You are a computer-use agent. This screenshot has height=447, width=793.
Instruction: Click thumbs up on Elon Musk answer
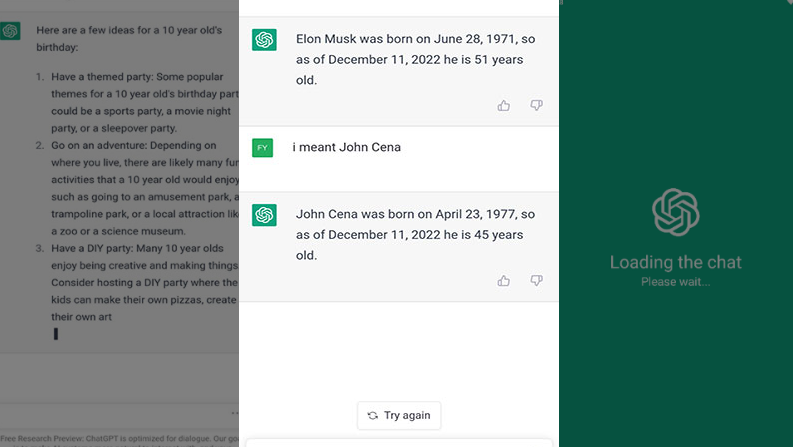pos(503,105)
